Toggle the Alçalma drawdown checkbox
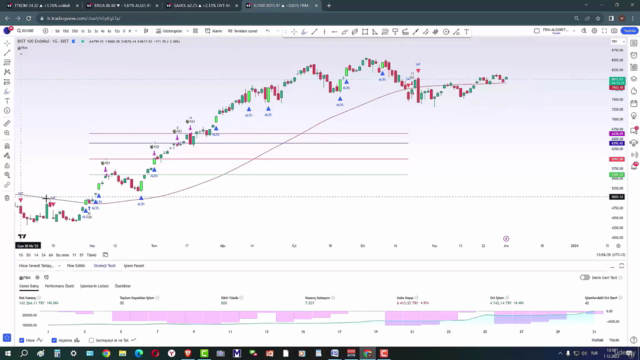 pos(54,340)
